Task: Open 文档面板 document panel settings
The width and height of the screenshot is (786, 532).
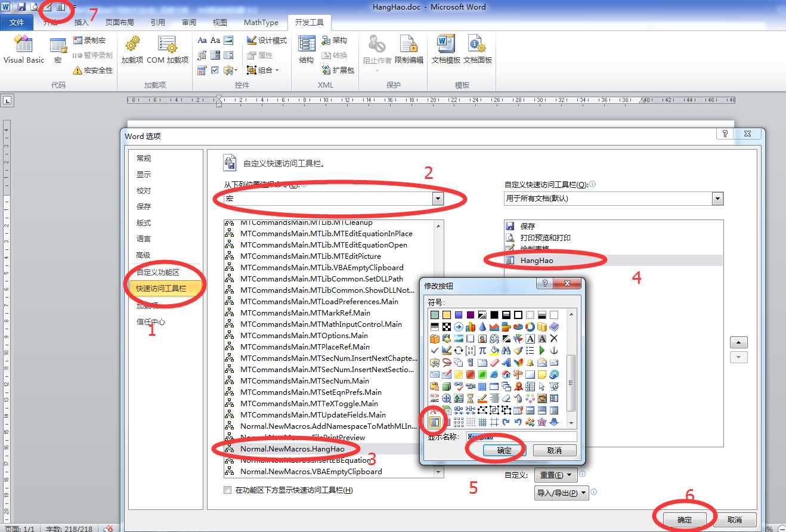Action: click(x=478, y=50)
